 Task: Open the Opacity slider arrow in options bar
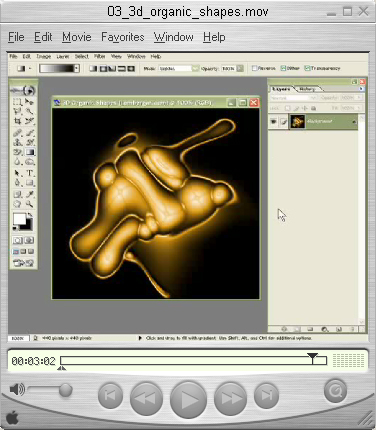pos(240,69)
